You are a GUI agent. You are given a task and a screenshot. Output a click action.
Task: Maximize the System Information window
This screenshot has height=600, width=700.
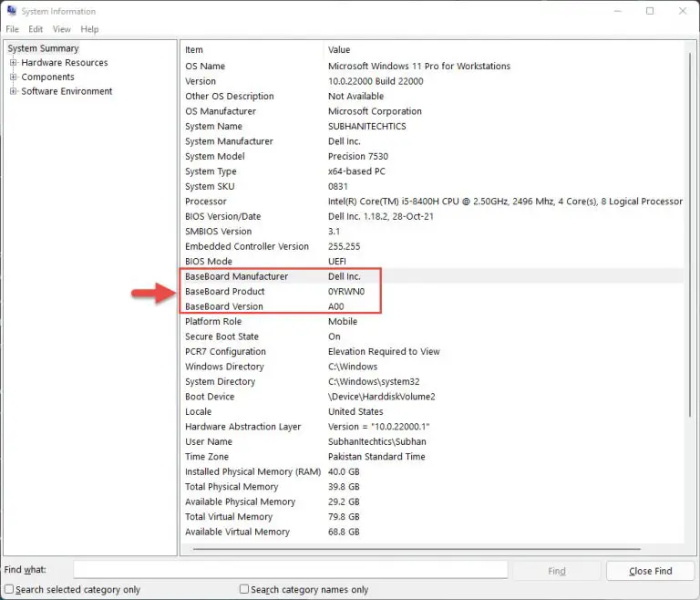(x=650, y=11)
